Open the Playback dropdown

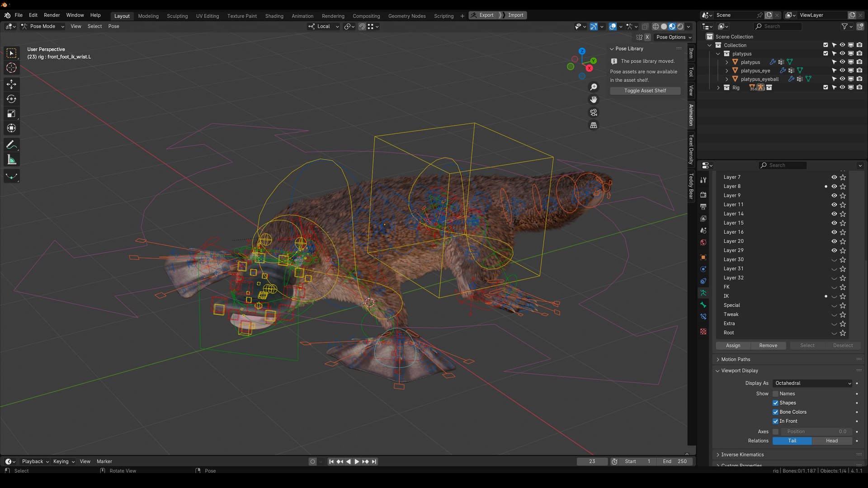point(35,461)
